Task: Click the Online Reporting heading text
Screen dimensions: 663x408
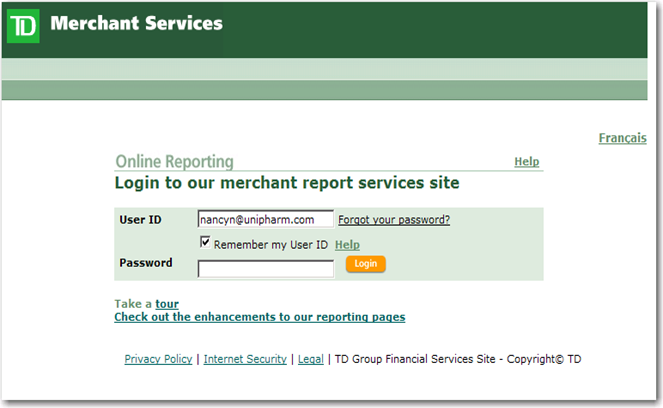Action: [175, 162]
